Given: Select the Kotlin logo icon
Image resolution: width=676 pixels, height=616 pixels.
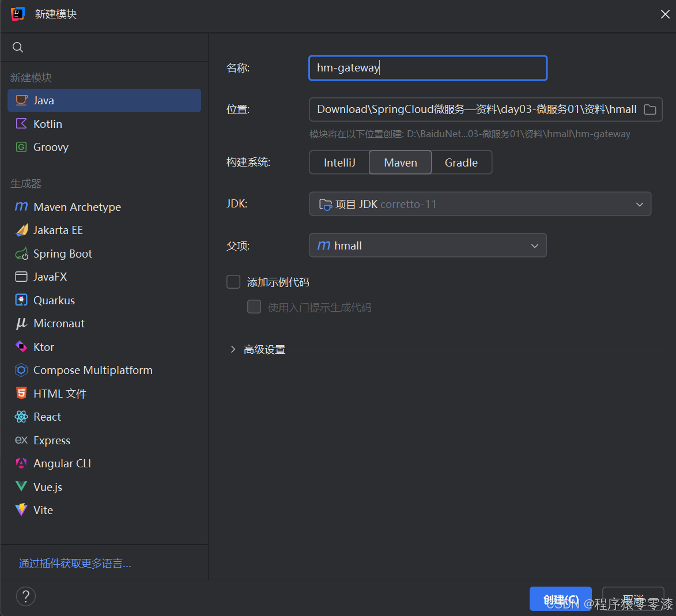Looking at the screenshot, I should tap(21, 124).
